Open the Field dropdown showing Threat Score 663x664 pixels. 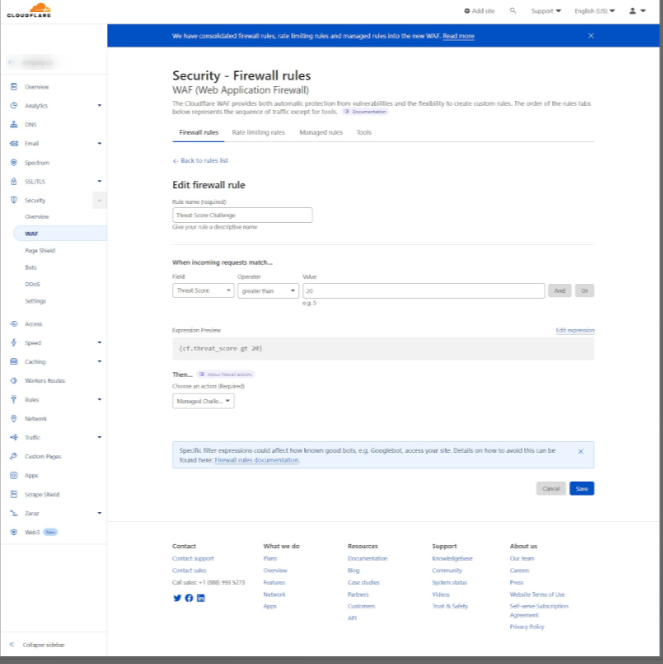coord(203,290)
